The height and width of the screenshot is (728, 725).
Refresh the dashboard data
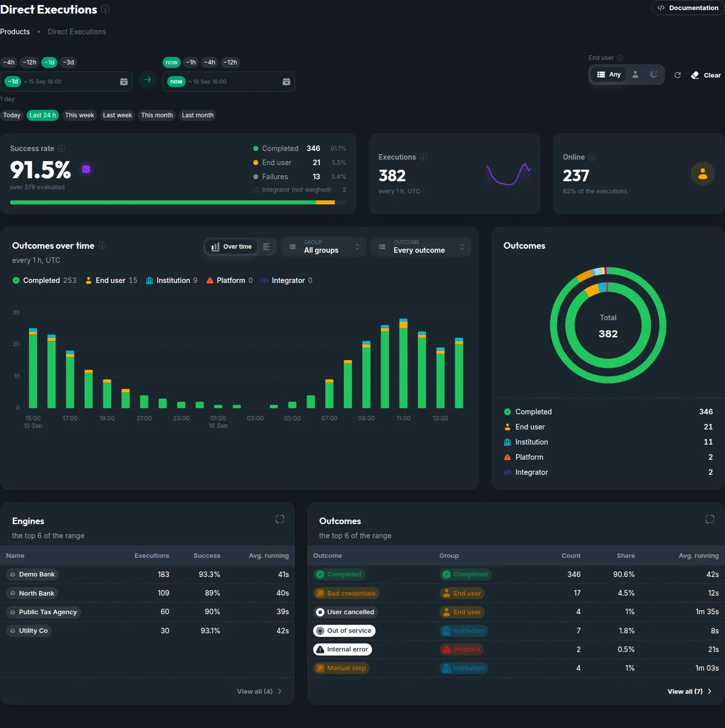click(x=678, y=75)
